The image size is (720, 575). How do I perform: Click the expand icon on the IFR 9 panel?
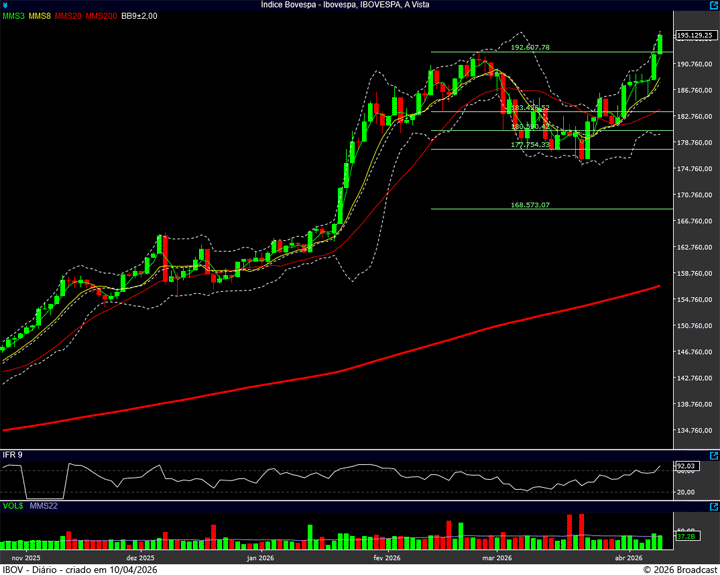pyautogui.click(x=712, y=454)
